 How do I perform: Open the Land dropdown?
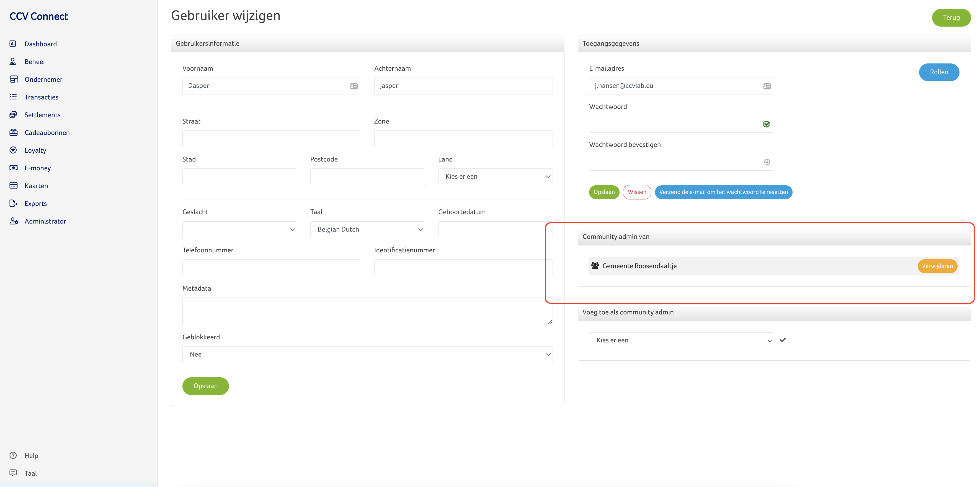[495, 177]
